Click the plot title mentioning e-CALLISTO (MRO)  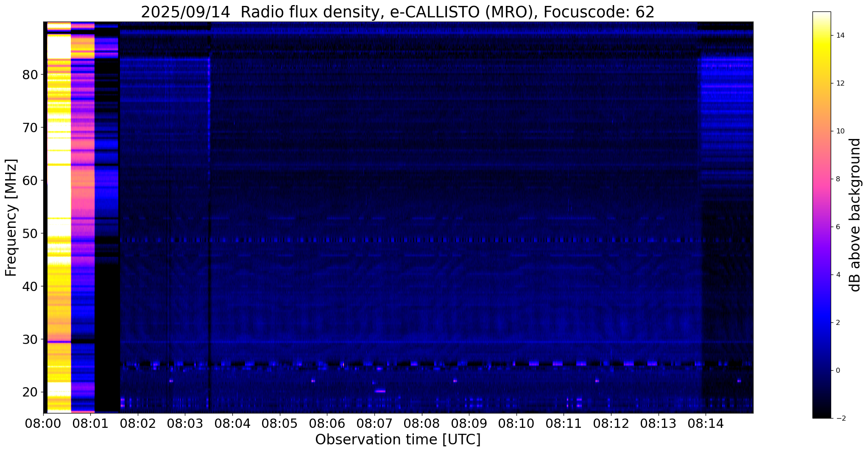pos(398,12)
